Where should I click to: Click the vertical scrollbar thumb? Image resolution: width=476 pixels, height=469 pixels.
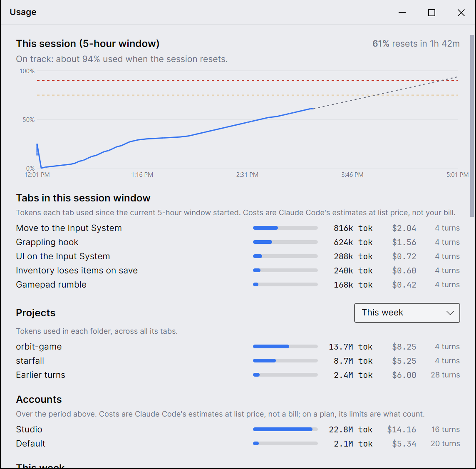(x=472, y=126)
